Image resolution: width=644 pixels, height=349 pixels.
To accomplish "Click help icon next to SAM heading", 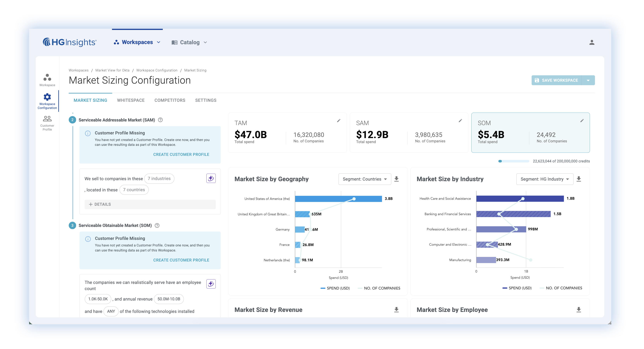I will point(160,120).
